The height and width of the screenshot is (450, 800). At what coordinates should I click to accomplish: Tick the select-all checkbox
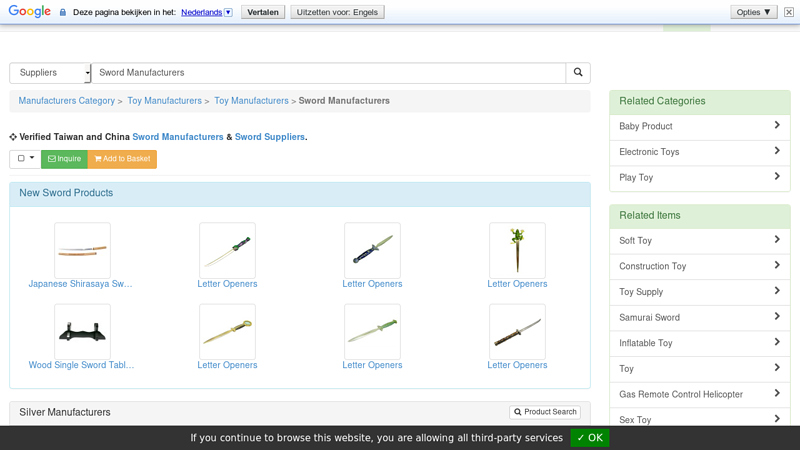[21, 158]
